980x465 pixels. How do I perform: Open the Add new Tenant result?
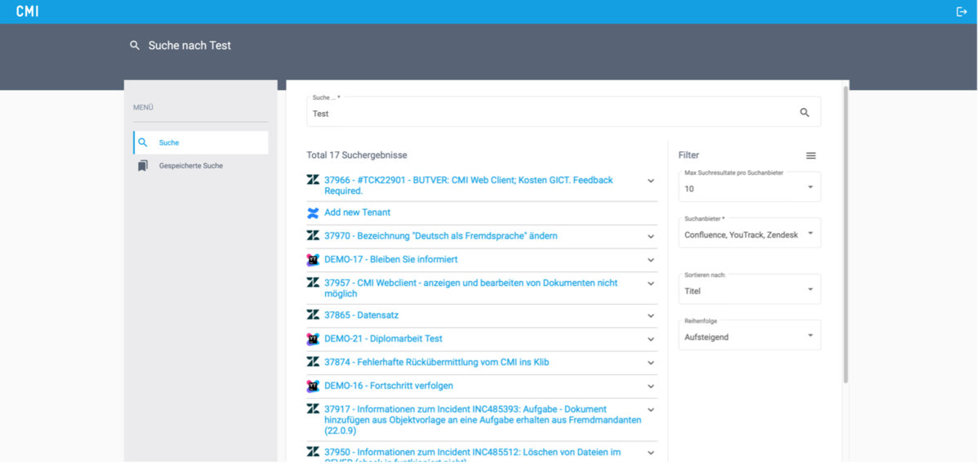(x=357, y=212)
